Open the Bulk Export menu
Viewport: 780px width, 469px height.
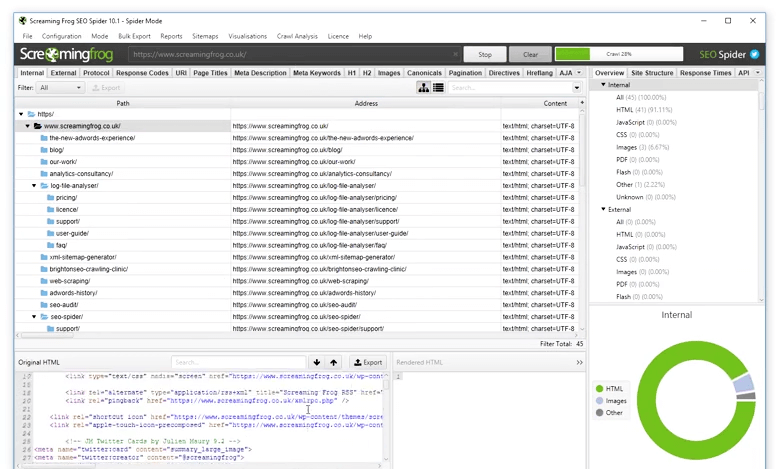click(x=134, y=36)
